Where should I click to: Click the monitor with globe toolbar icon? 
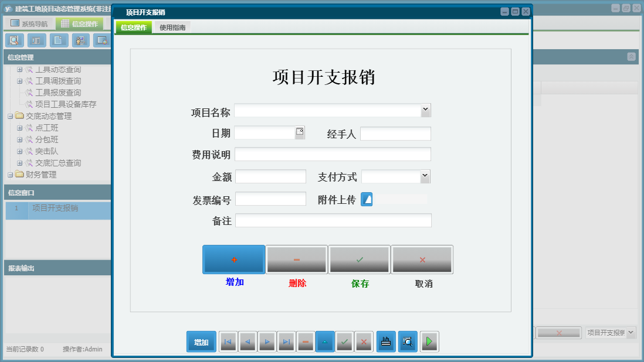[x=101, y=40]
